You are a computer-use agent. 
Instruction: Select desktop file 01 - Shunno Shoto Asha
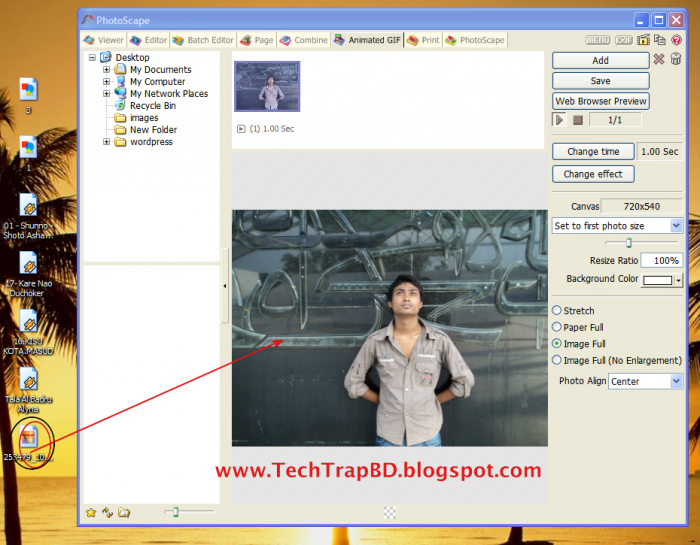click(x=29, y=217)
